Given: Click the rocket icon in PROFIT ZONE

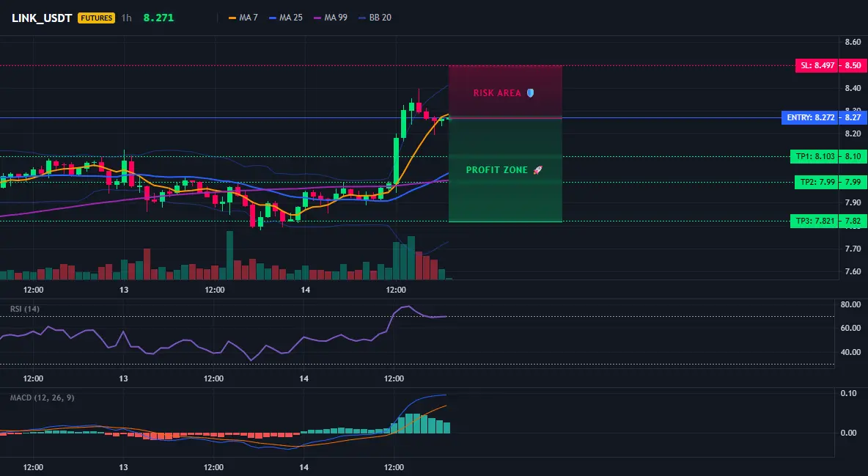Looking at the screenshot, I should pos(537,169).
